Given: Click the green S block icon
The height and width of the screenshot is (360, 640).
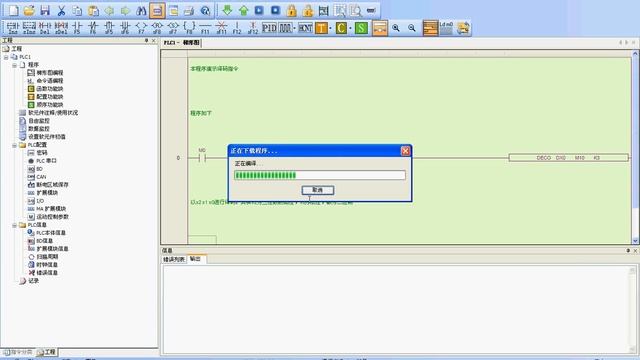Looking at the screenshot, I should coord(361,28).
